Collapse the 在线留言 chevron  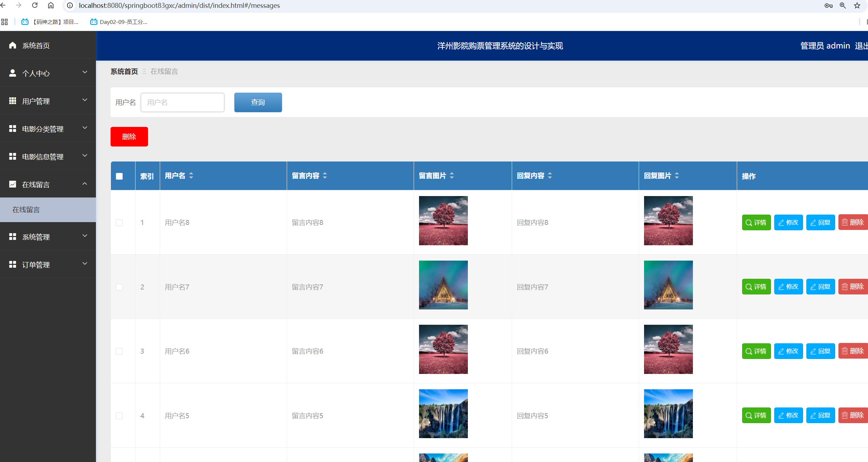coord(85,184)
